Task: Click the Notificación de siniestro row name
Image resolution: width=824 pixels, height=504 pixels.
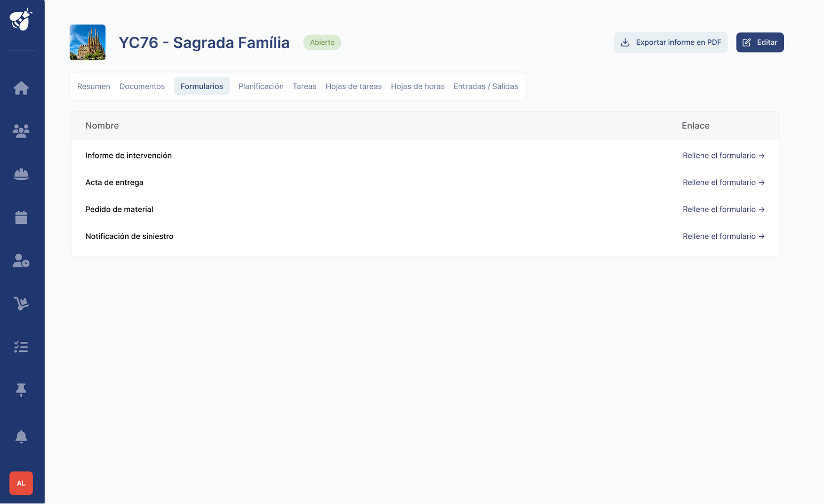Action: click(130, 236)
